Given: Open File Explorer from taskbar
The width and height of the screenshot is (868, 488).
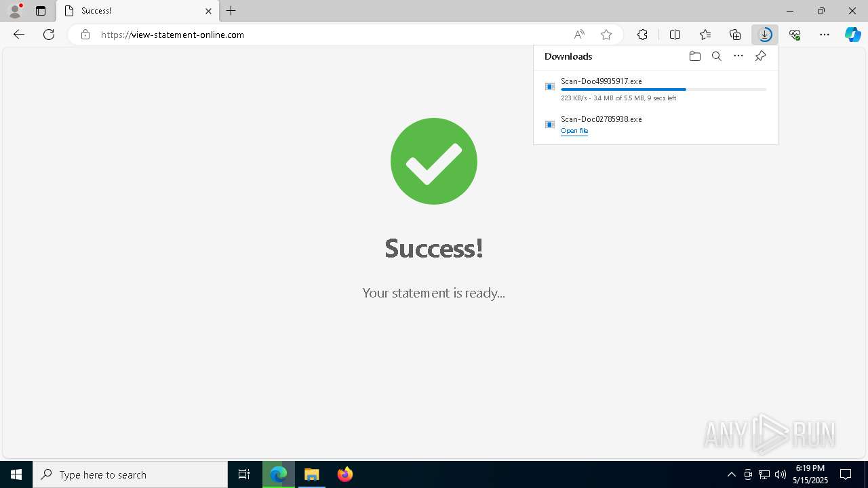Looking at the screenshot, I should (x=312, y=474).
